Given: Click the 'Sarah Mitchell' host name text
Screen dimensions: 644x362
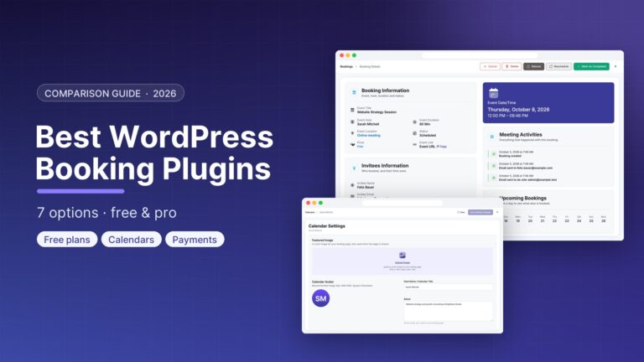Looking at the screenshot, I should click(368, 124).
